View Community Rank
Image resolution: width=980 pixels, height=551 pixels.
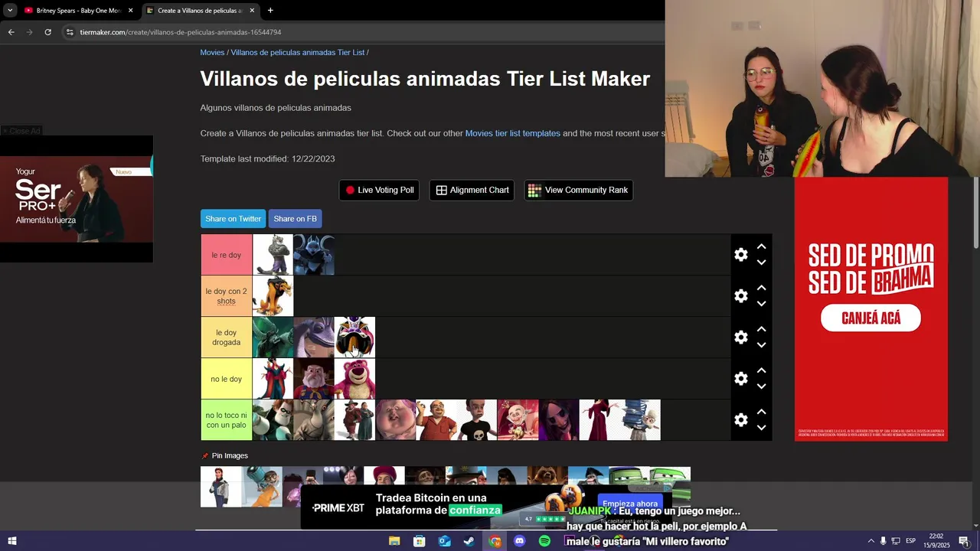578,190
